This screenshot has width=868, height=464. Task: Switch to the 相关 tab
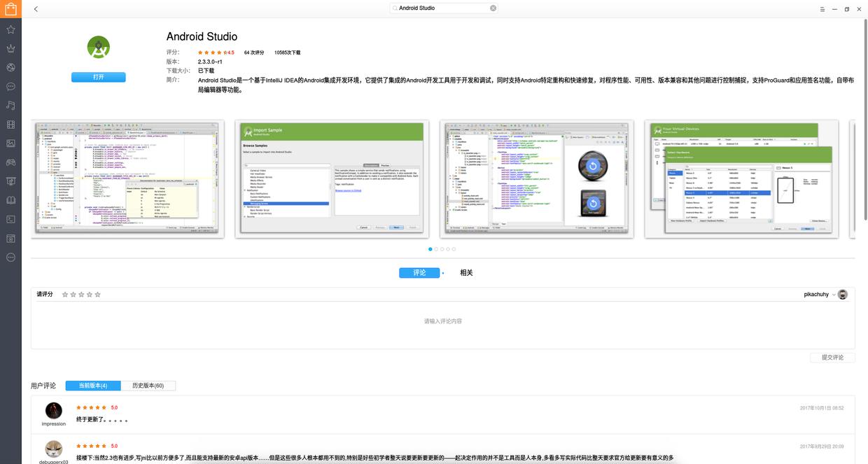click(x=466, y=273)
